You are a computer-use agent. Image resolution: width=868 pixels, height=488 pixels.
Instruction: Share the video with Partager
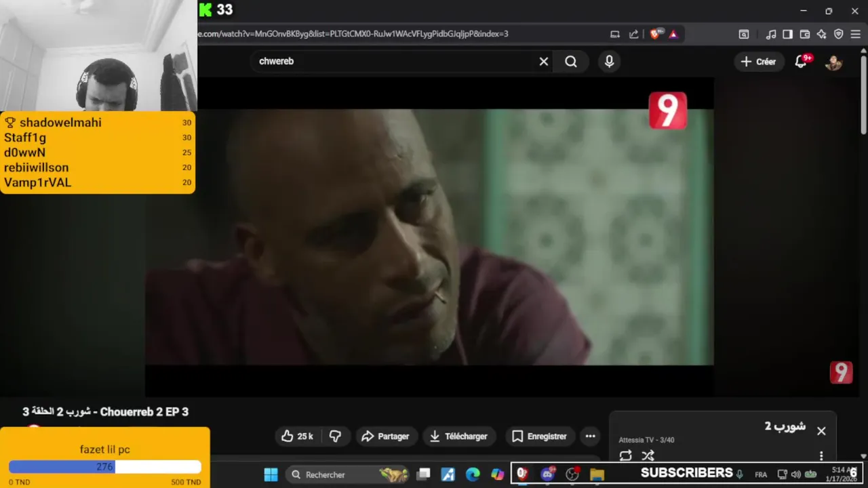pos(384,436)
